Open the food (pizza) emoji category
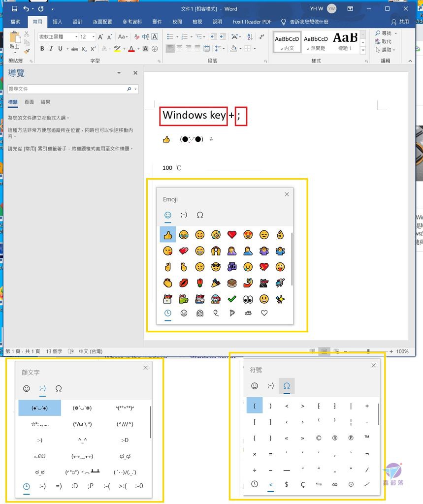Viewport: 423px width, 504px height. click(x=232, y=313)
